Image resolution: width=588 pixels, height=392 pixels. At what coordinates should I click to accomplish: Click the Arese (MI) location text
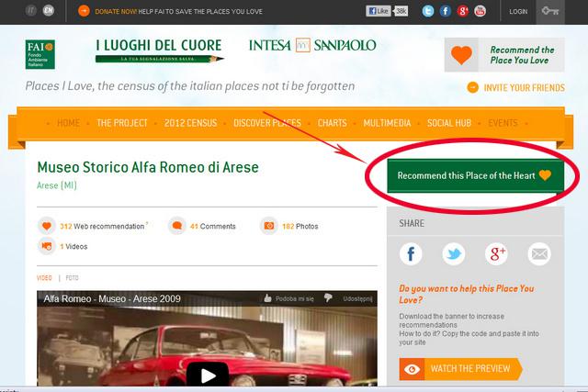pos(57,185)
